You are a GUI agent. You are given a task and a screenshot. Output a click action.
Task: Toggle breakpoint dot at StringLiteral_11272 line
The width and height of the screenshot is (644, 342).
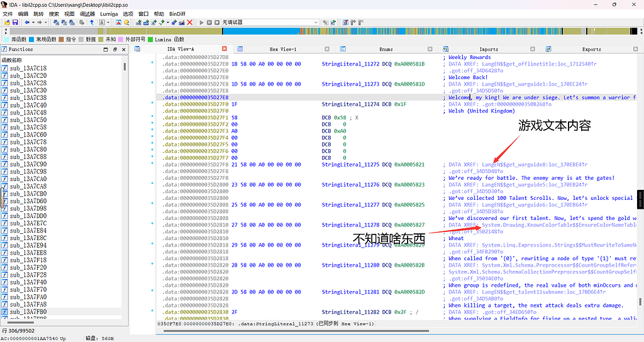(152, 63)
